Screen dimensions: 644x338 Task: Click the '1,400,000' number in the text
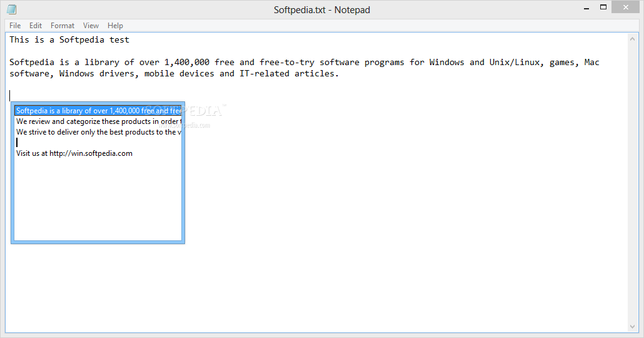coord(187,63)
